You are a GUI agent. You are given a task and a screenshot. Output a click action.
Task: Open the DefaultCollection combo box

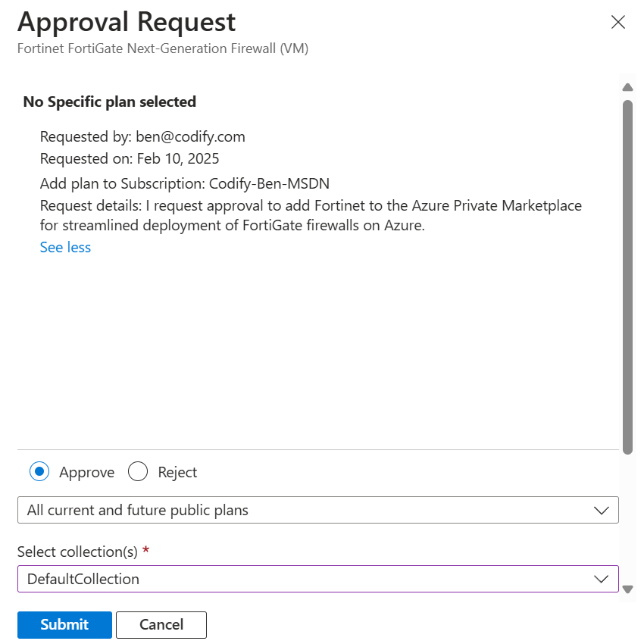pos(318,579)
